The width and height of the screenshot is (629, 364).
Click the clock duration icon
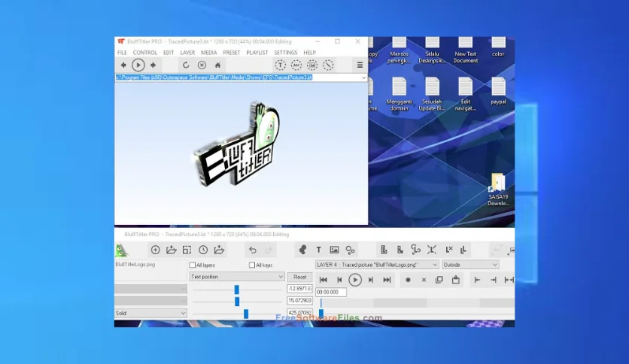tap(203, 250)
